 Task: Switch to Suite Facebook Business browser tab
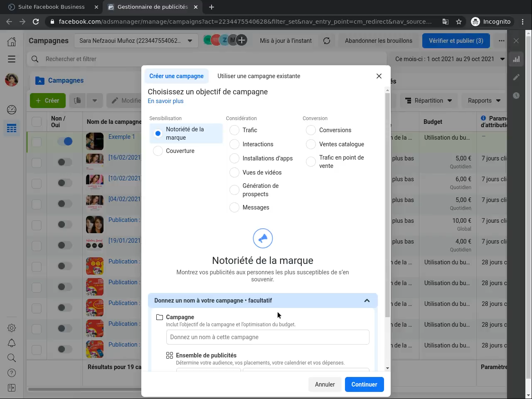(51, 7)
